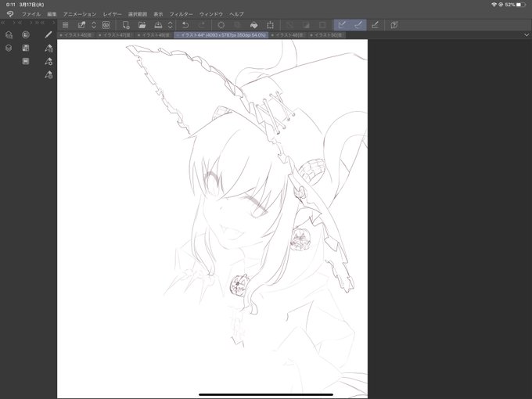
Task: Open the 選択範囲 menu
Action: pyautogui.click(x=138, y=14)
